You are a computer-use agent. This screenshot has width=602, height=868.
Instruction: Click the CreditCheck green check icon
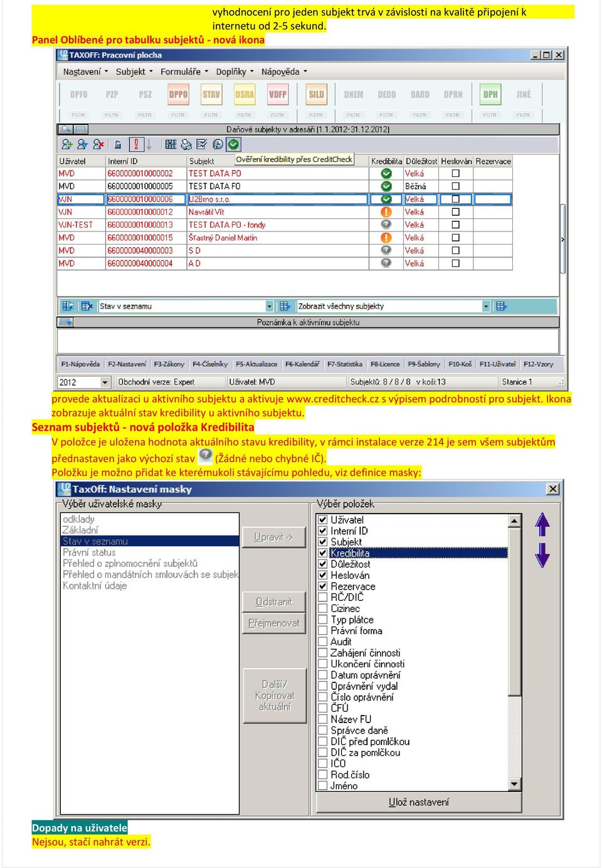point(233,144)
